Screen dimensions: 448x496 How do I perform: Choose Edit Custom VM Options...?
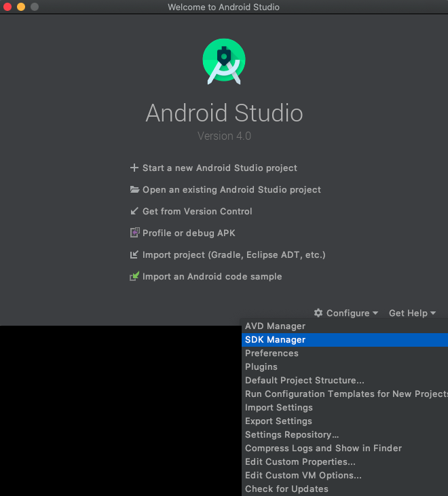click(x=345, y=476)
